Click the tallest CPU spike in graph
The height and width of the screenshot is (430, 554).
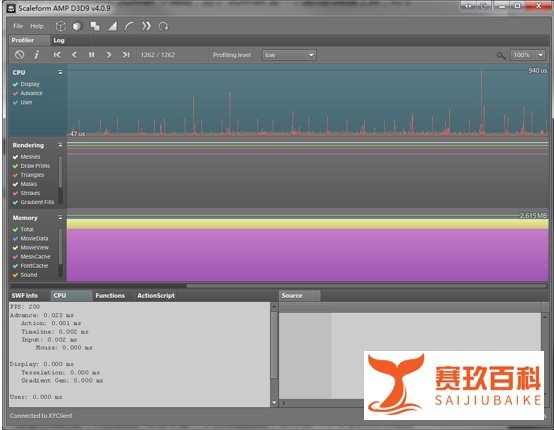click(x=481, y=101)
